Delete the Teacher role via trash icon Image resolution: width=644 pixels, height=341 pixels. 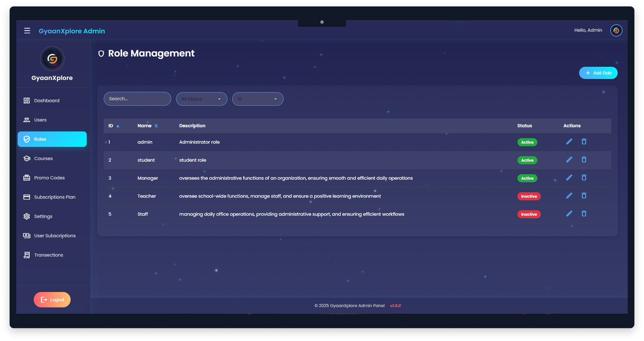(584, 195)
